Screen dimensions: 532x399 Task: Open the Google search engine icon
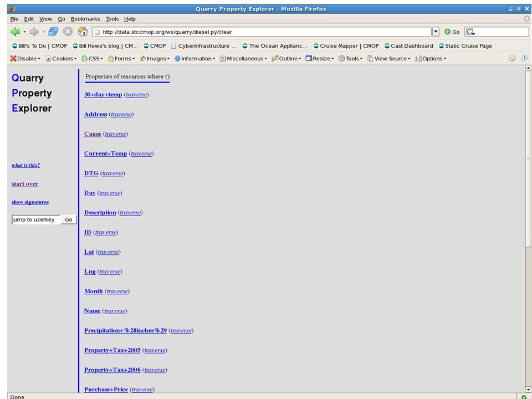pyautogui.click(x=470, y=32)
